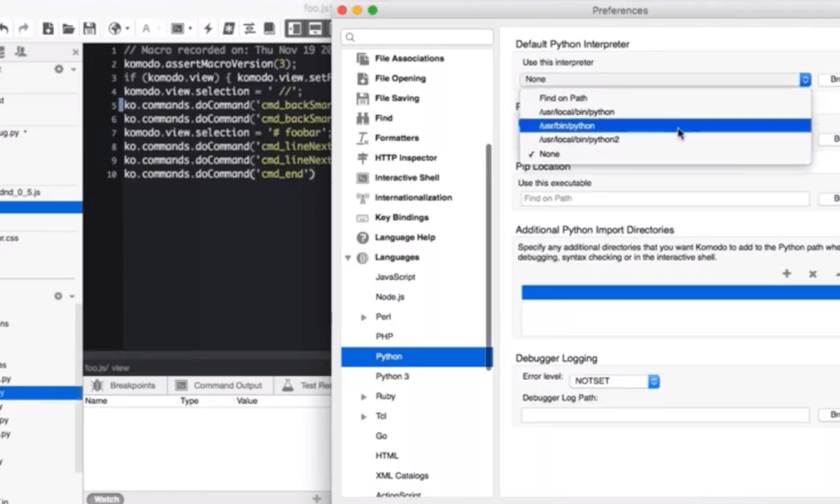Click the Type column header
840x504 pixels.
tap(190, 401)
